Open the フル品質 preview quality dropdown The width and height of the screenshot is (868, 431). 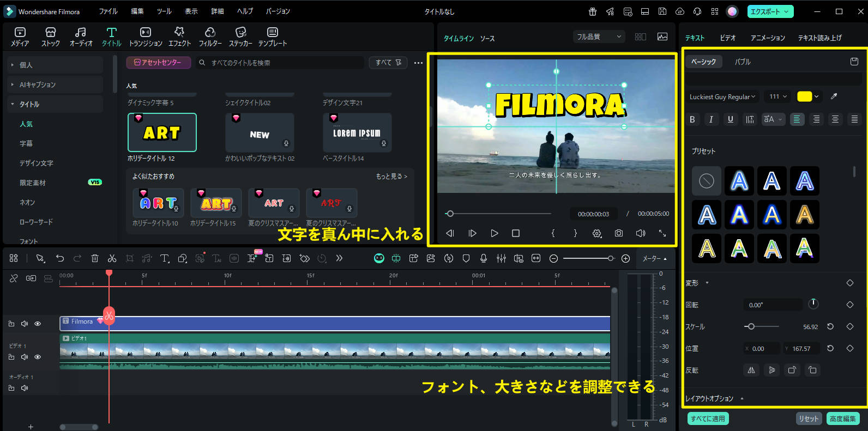[x=599, y=37]
